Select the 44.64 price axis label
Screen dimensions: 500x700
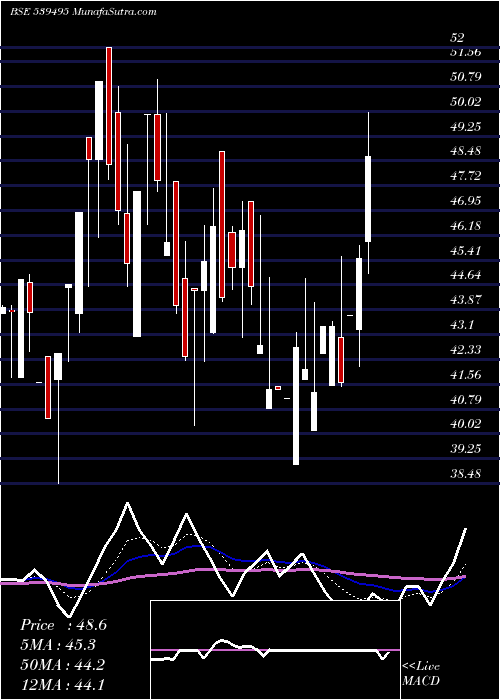click(466, 275)
